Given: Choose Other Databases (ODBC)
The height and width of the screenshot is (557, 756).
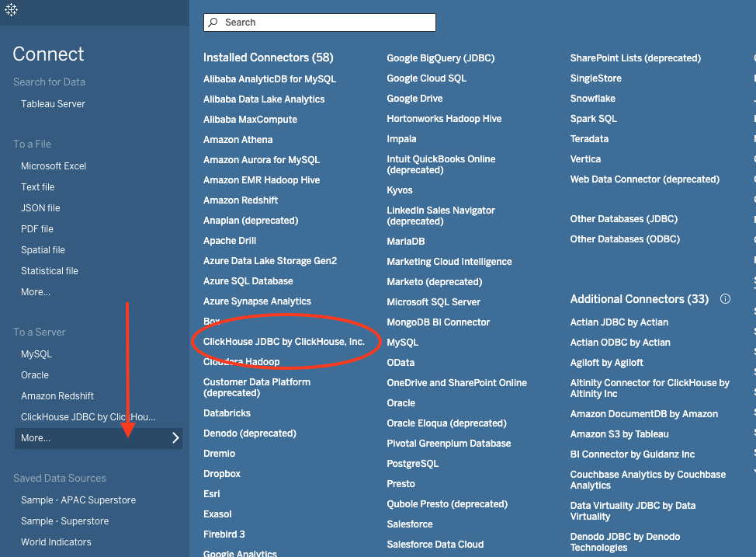Looking at the screenshot, I should pyautogui.click(x=624, y=239).
